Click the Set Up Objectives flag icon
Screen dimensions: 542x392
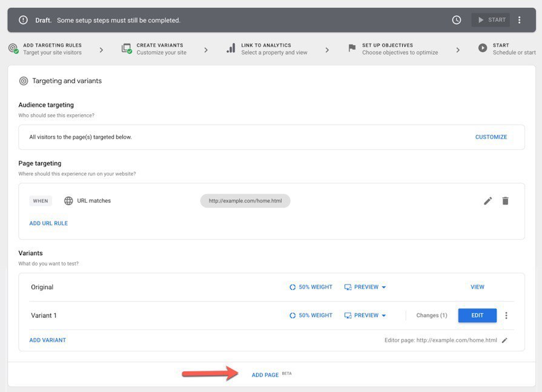tap(352, 48)
